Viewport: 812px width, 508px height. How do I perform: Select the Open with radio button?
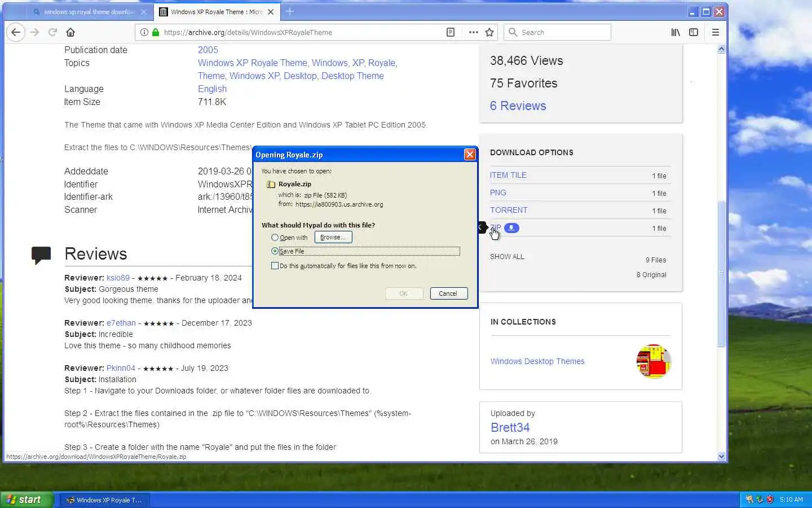(x=275, y=238)
